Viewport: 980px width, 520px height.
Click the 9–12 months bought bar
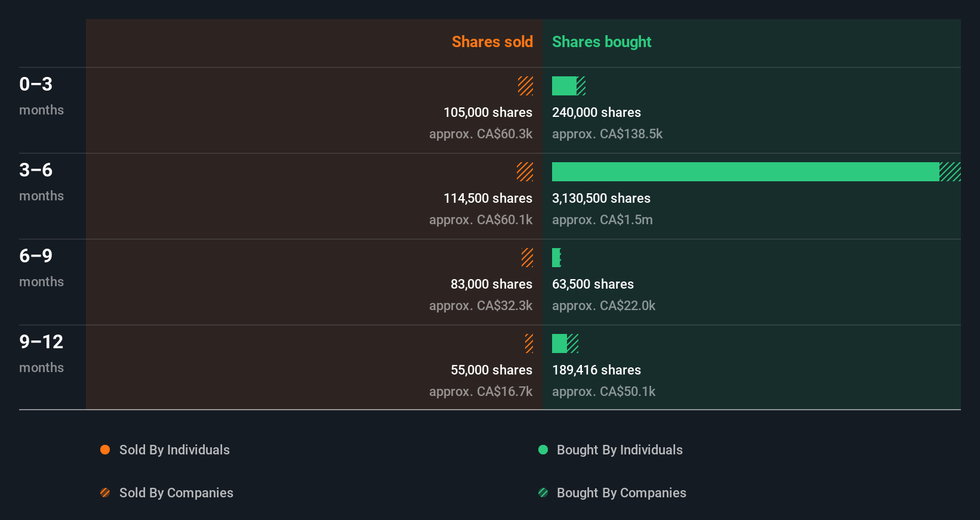tap(565, 343)
